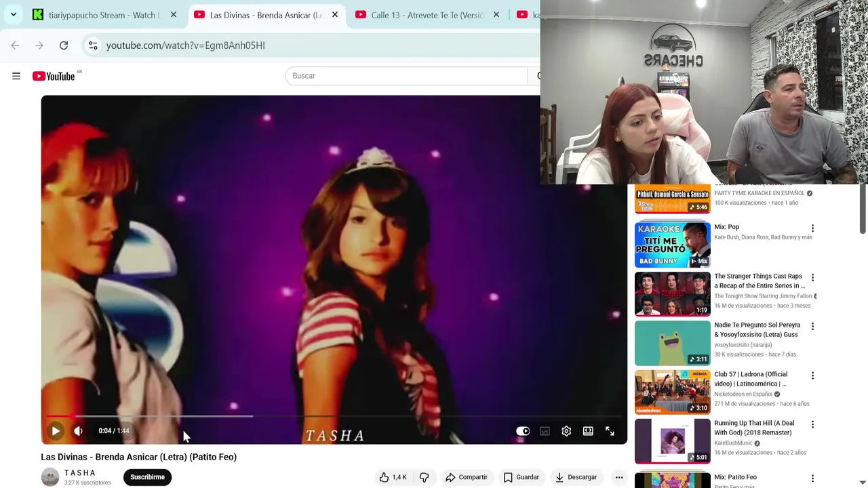Open Party Tyme Karaoke 5:46 thumbnail
Screen dimensions: 868x488
point(672,199)
